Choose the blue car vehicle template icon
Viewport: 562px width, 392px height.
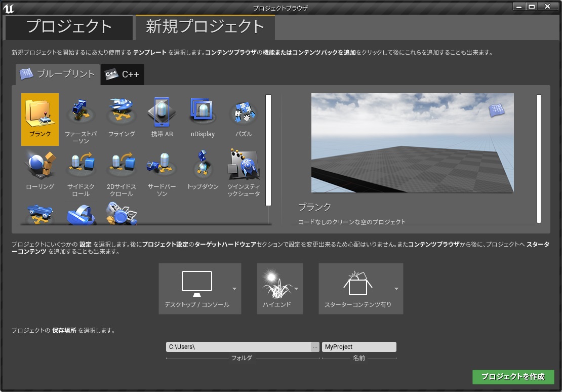pos(40,213)
